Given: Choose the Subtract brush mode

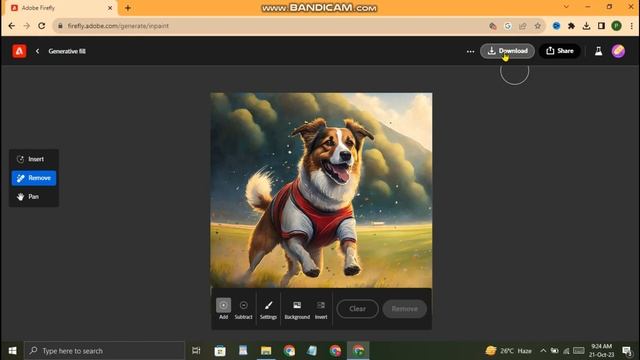Looking at the screenshot, I should pos(243,309).
